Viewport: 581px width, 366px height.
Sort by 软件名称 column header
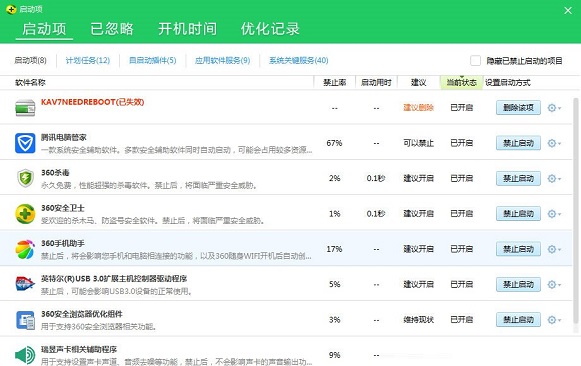tap(30, 83)
